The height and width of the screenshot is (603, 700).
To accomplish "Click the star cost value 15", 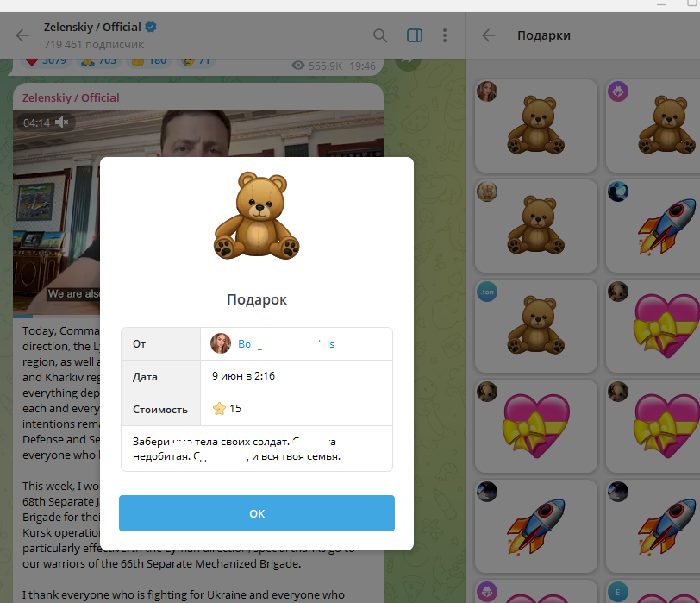I will click(x=227, y=409).
